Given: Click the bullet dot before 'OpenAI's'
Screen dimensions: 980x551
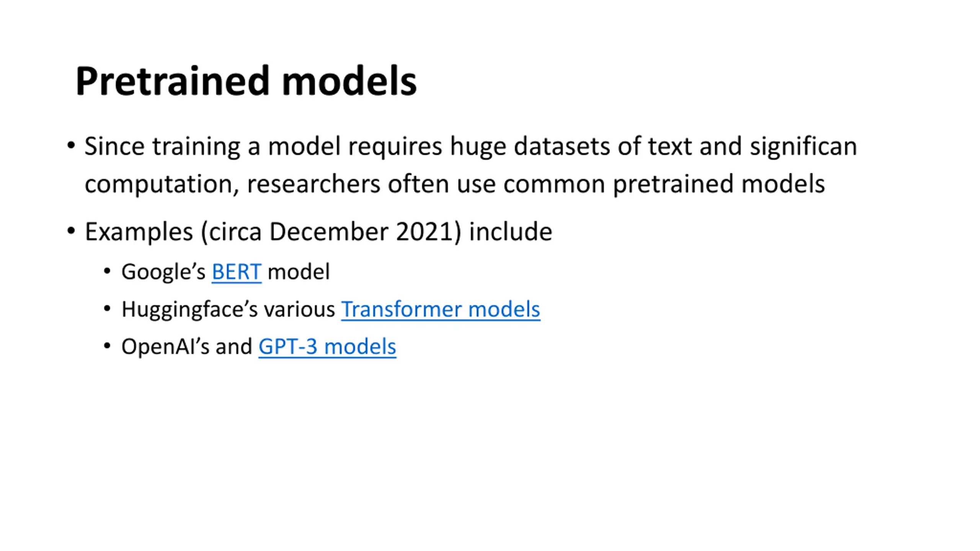Looking at the screenshot, I should tap(107, 346).
